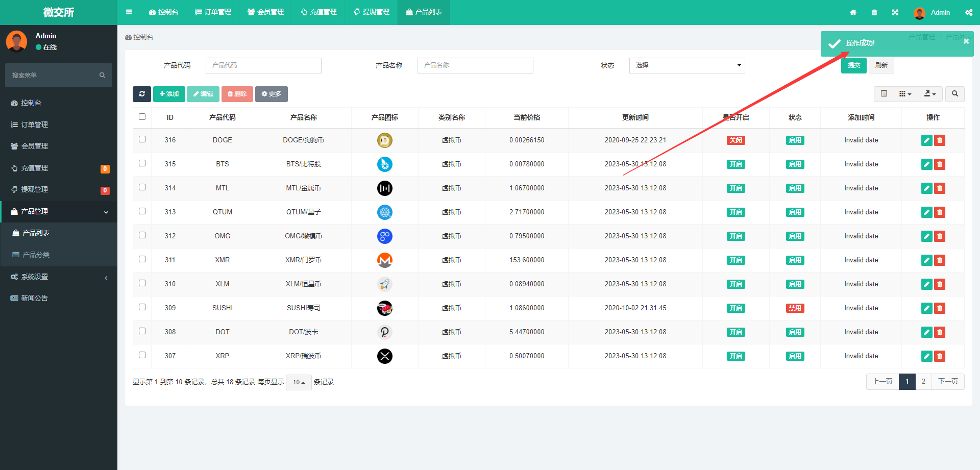Delete the XRP row with trash icon

[x=940, y=356]
